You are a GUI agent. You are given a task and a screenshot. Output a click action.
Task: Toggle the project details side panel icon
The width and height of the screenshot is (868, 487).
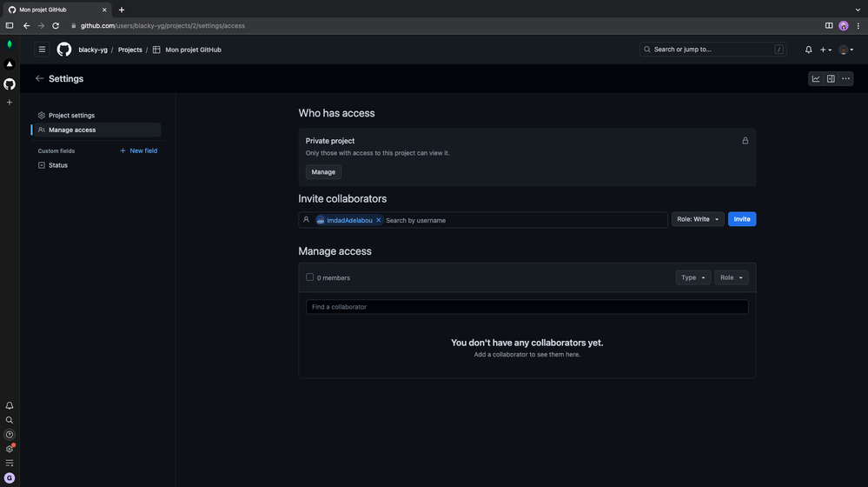pos(831,78)
